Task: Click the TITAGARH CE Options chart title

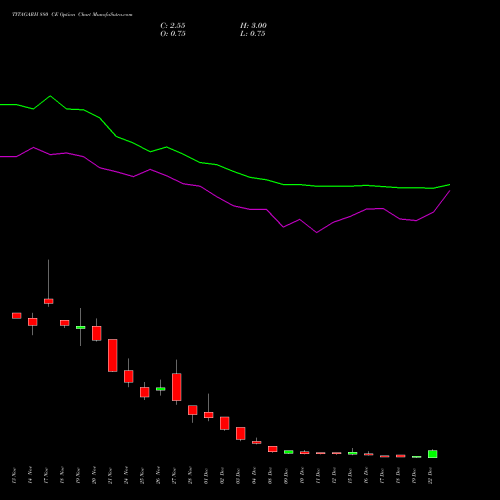Action: [72, 15]
